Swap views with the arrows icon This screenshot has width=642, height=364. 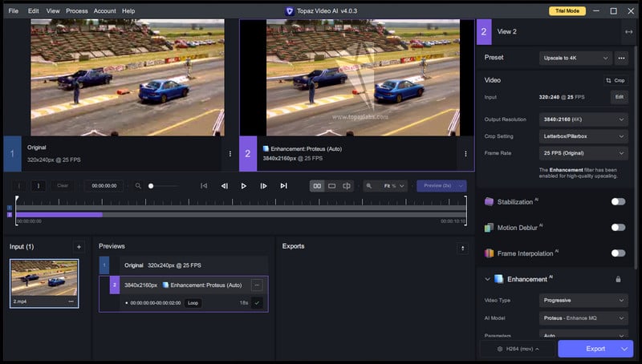pyautogui.click(x=628, y=32)
